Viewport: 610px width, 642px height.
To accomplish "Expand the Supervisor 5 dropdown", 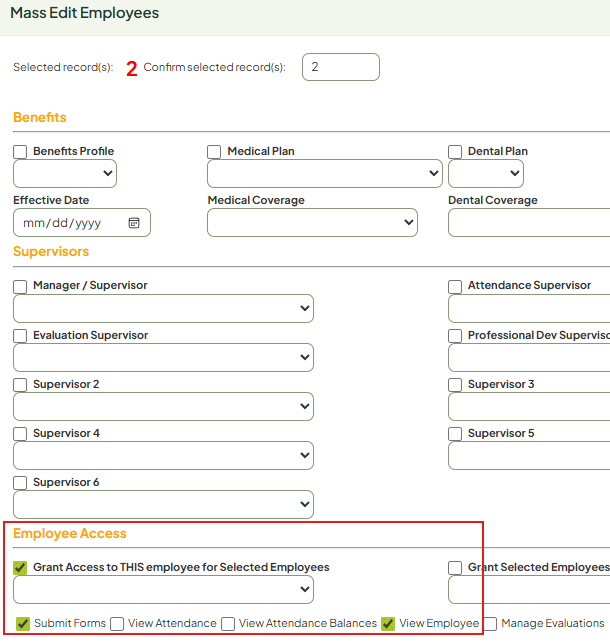I will click(529, 455).
